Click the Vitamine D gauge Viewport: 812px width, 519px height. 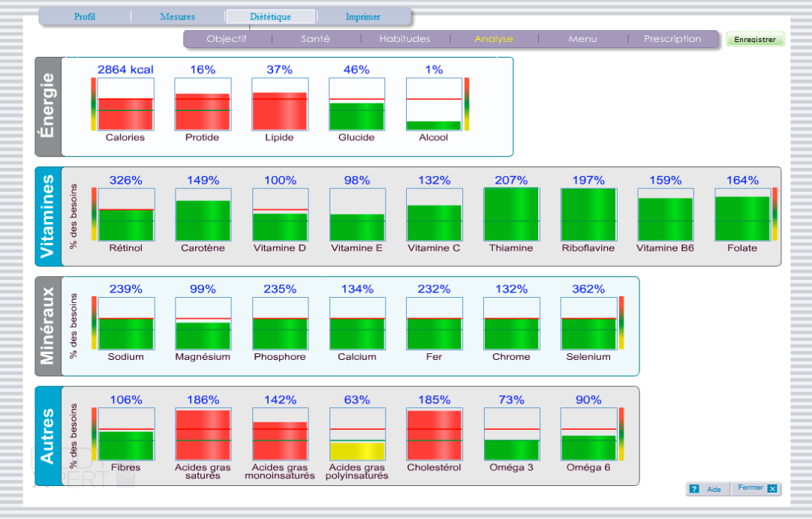[x=279, y=214]
